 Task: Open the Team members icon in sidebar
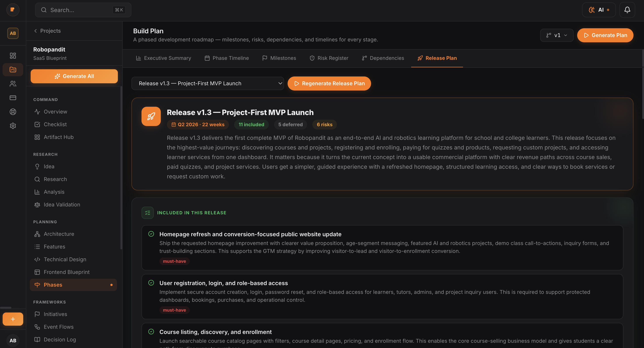[13, 83]
